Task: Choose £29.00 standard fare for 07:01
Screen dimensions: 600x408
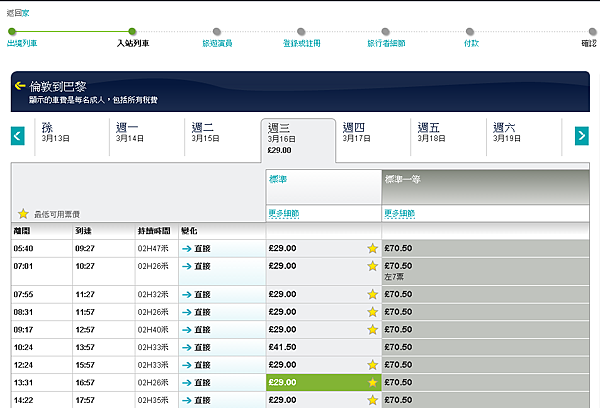Action: 323,271
